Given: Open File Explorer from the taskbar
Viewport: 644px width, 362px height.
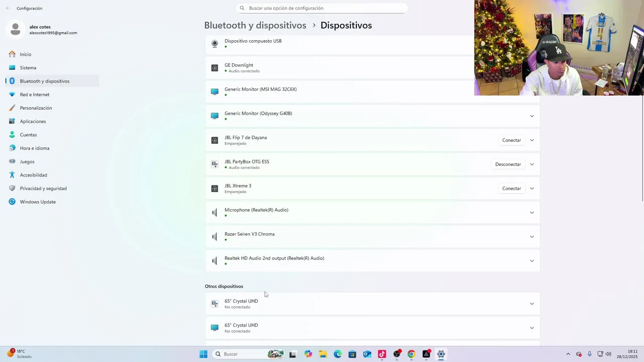Looking at the screenshot, I should click(x=323, y=354).
